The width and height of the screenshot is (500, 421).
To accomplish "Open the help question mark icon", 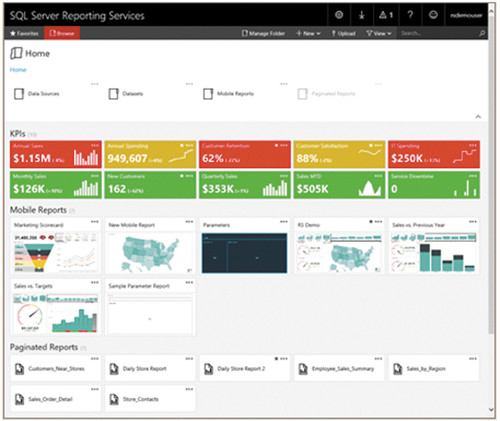I will pos(410,15).
